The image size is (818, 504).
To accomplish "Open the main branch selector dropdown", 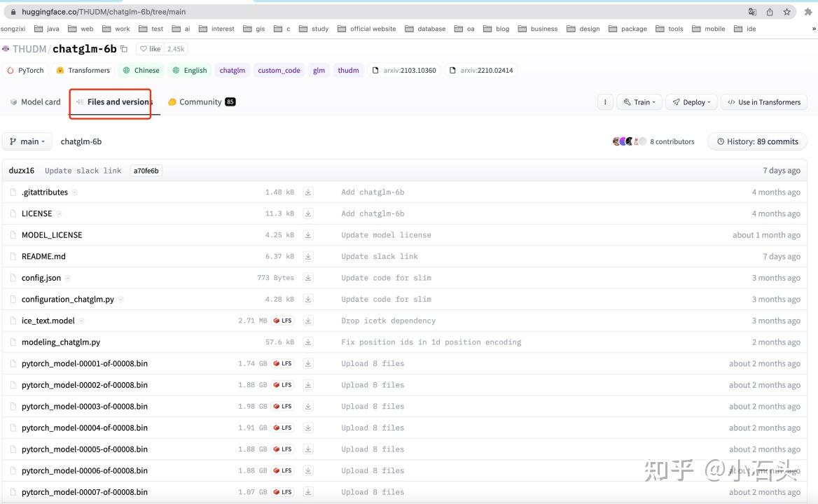I will [27, 141].
